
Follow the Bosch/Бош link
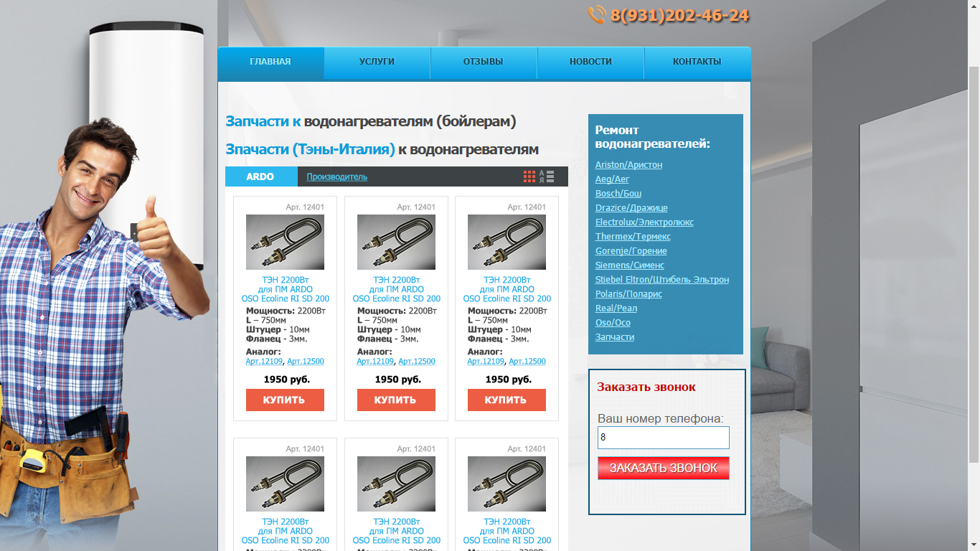point(618,194)
